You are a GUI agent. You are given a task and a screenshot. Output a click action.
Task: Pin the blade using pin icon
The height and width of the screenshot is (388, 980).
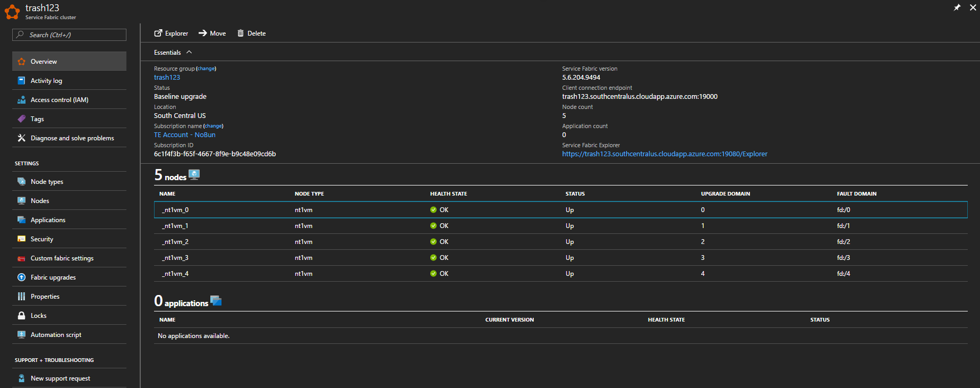coord(957,7)
